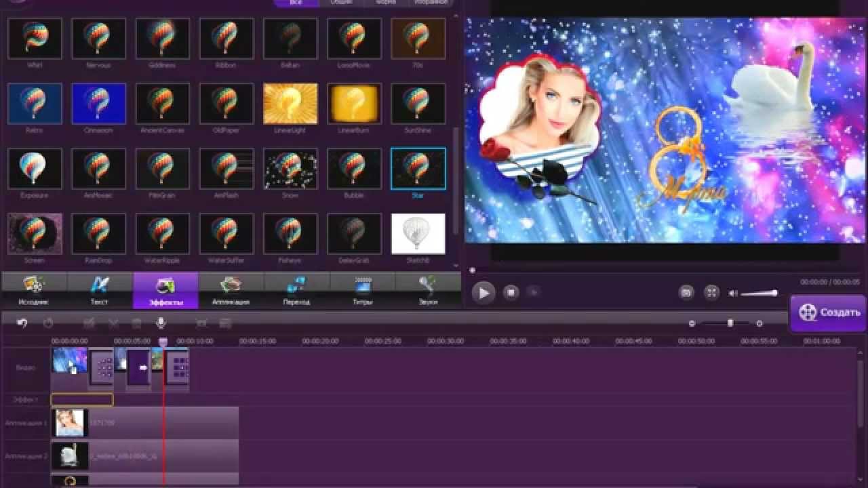Select the Snow effect thumbnail

290,168
